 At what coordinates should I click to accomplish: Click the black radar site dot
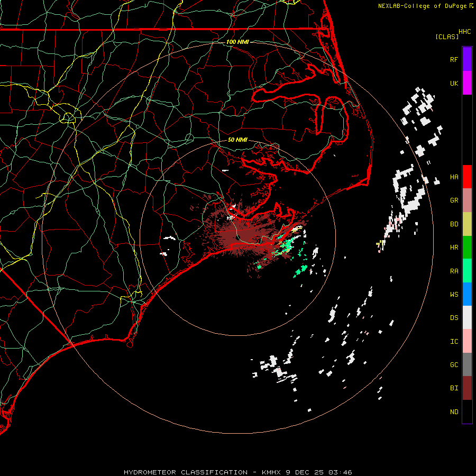[237, 237]
